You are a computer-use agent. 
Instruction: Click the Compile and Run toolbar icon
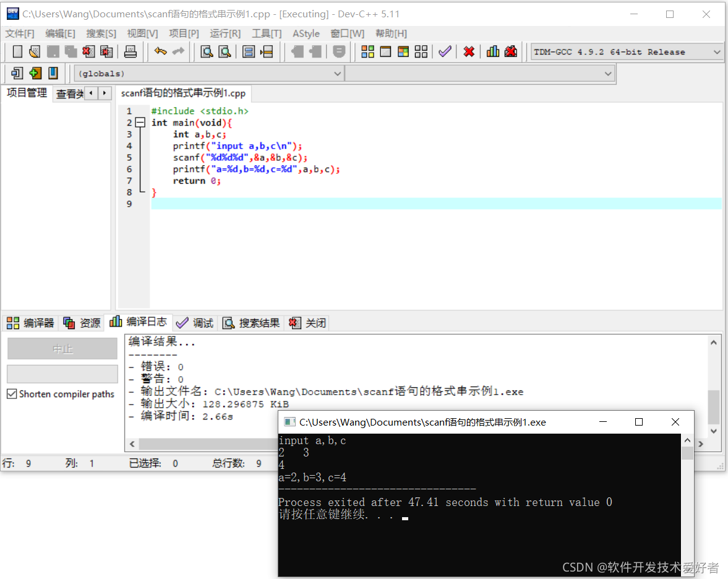(403, 51)
